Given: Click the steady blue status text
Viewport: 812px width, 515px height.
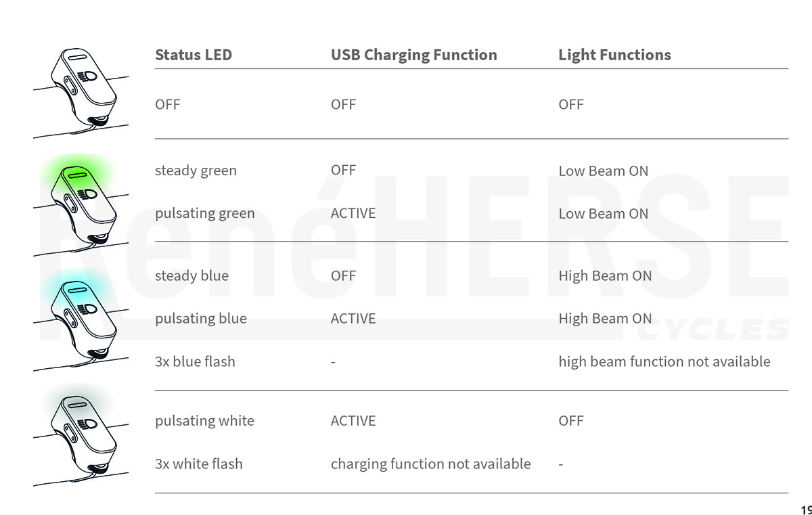Looking at the screenshot, I should tap(191, 275).
